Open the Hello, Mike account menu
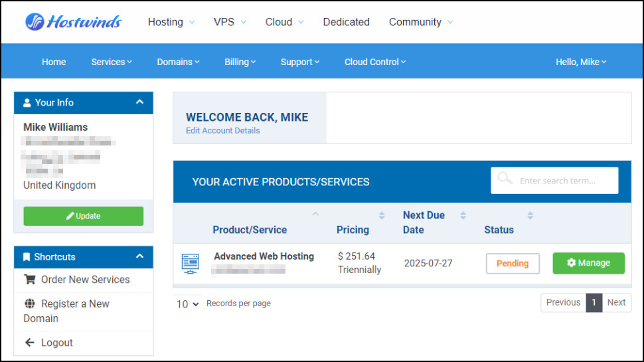The image size is (644, 362). pos(581,62)
